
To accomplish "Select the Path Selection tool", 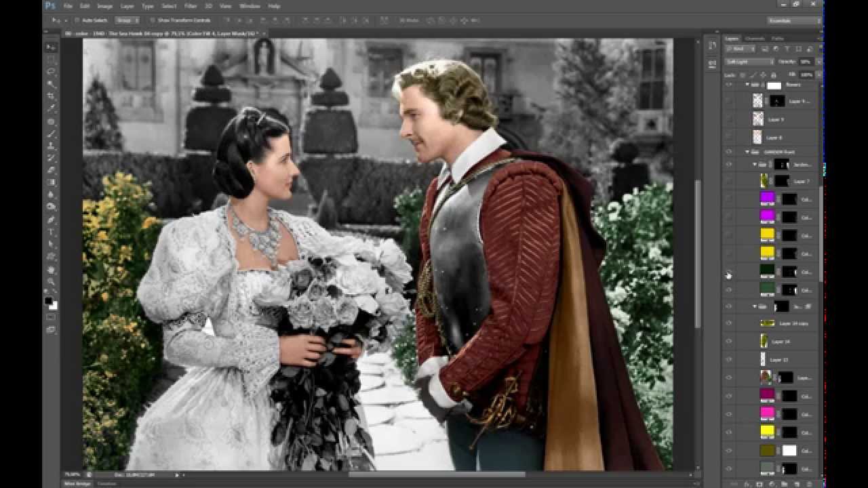I will point(51,244).
